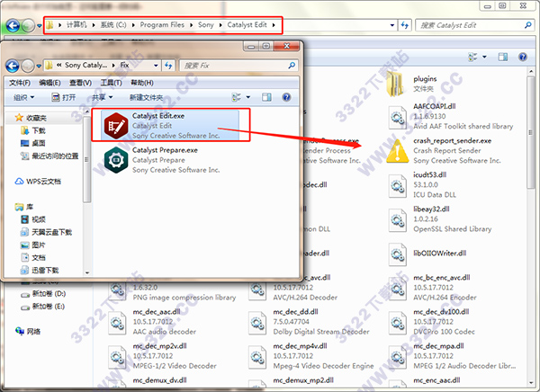540x392 pixels.
Task: Select the mc_dec_aac.dll file icon
Action: 117,323
